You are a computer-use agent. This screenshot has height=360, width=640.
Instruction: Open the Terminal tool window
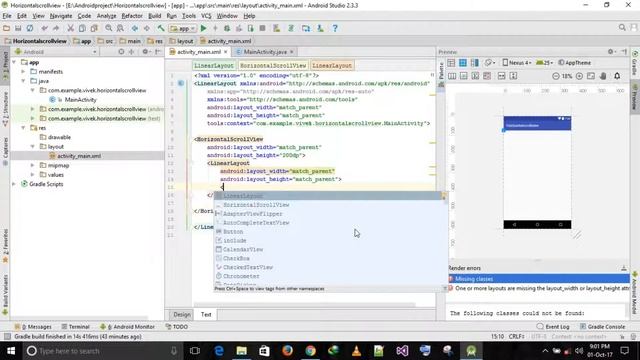(x=76, y=327)
